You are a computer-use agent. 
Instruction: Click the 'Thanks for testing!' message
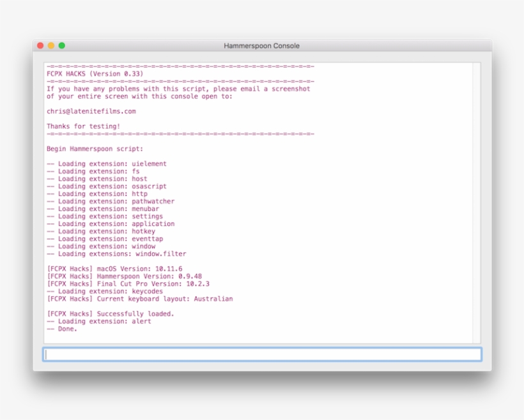coord(84,126)
